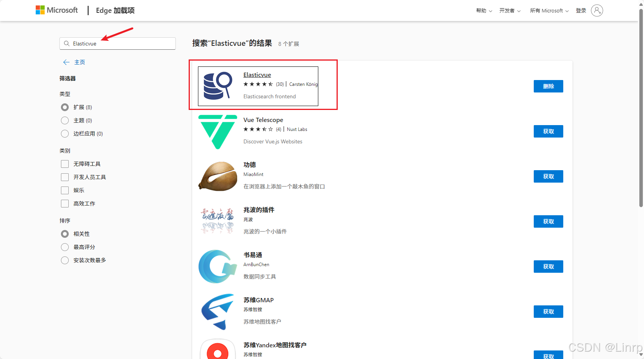Open the 苏维Yandex地图找客户 title
The width and height of the screenshot is (644, 359).
275,345
